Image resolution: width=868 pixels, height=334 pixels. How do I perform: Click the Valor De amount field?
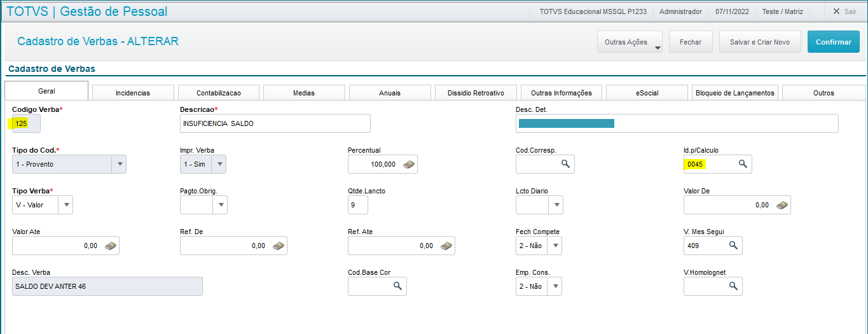click(737, 205)
